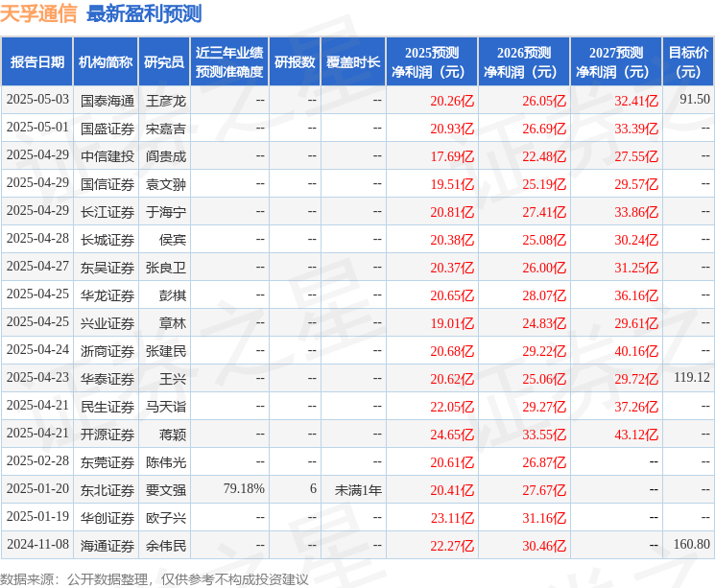Select the 研究员 column header
Image resolution: width=715 pixels, height=588 pixels.
(164, 61)
